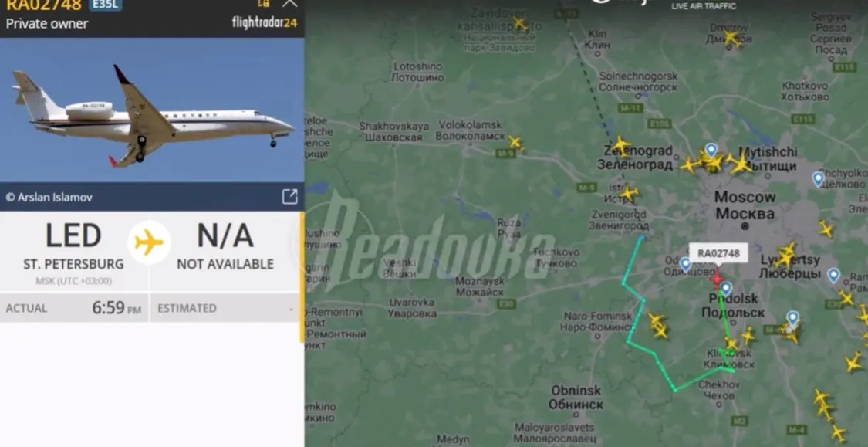This screenshot has width=868, height=447.
Task: Click the yellow scrollbar of the details panel
Action: 302,277
